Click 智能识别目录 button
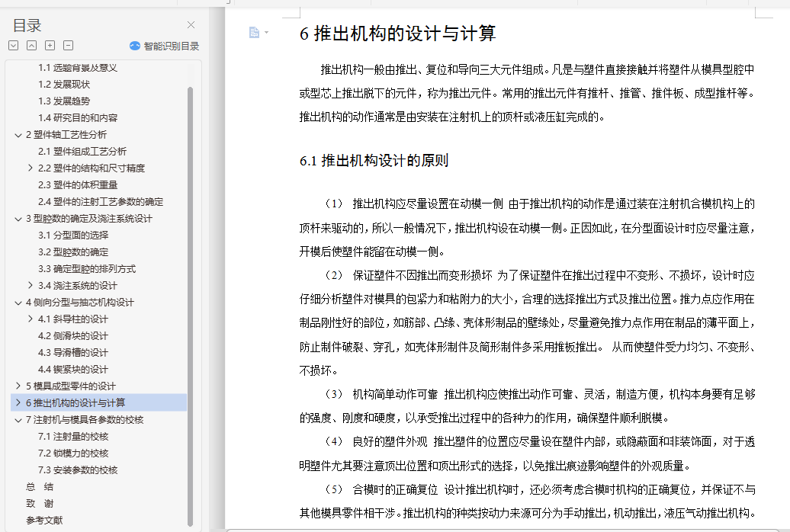The width and height of the screenshot is (790, 532). point(164,46)
